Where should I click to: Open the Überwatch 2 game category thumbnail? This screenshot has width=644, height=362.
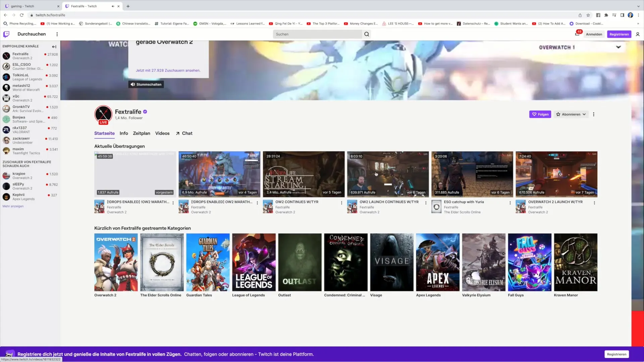(115, 262)
